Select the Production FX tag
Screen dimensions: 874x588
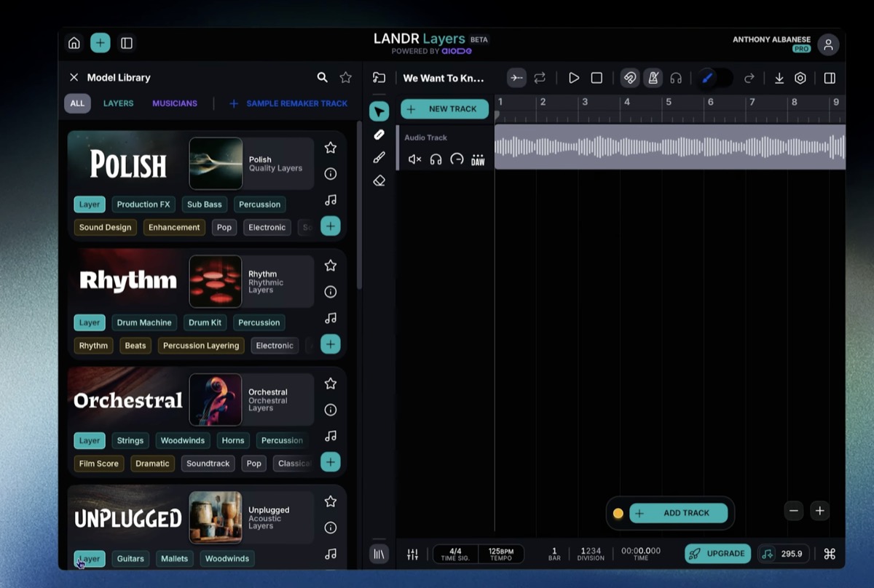pos(143,204)
